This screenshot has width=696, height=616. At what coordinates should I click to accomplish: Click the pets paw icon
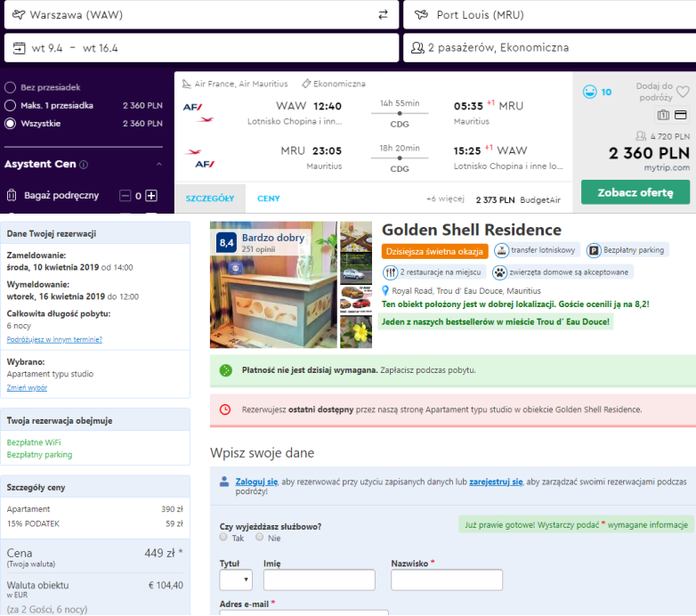coord(499,272)
